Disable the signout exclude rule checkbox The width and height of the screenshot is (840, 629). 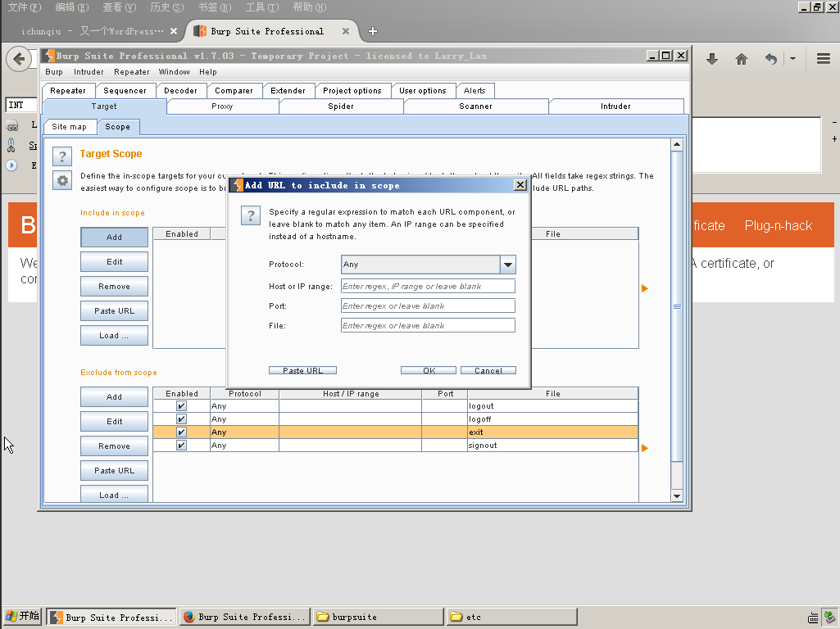click(x=181, y=446)
